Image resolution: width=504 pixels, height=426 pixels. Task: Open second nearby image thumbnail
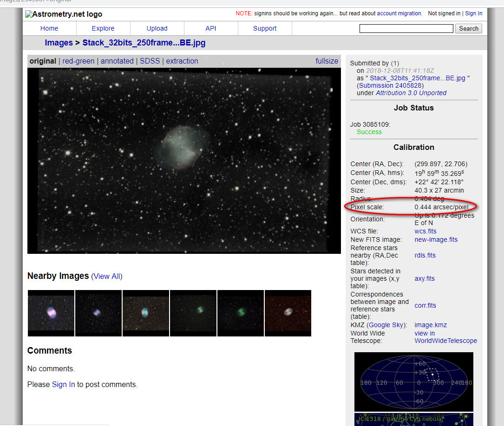(x=98, y=313)
